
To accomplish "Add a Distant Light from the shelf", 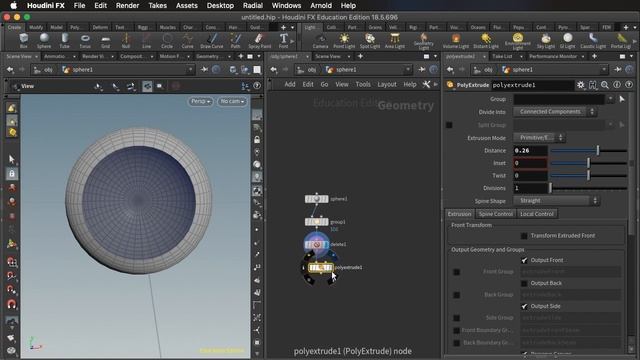I will tap(486, 40).
